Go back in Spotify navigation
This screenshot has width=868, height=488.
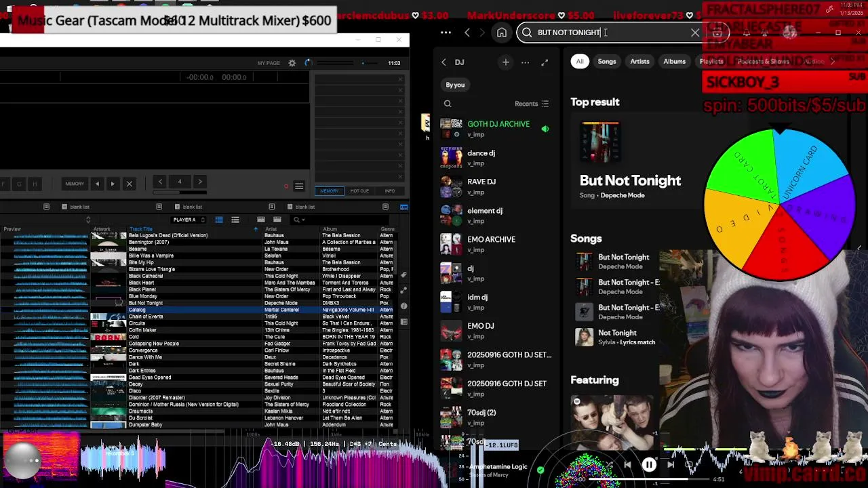point(467,33)
